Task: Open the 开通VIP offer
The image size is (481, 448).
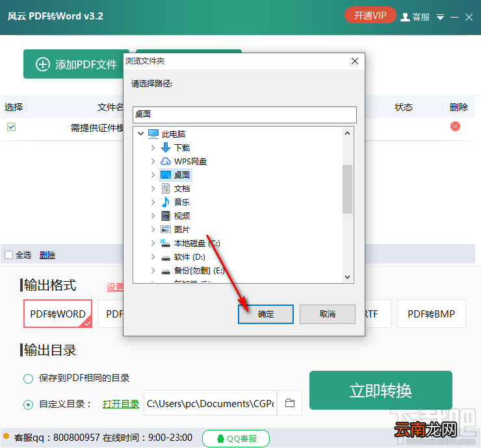Action: (x=370, y=16)
